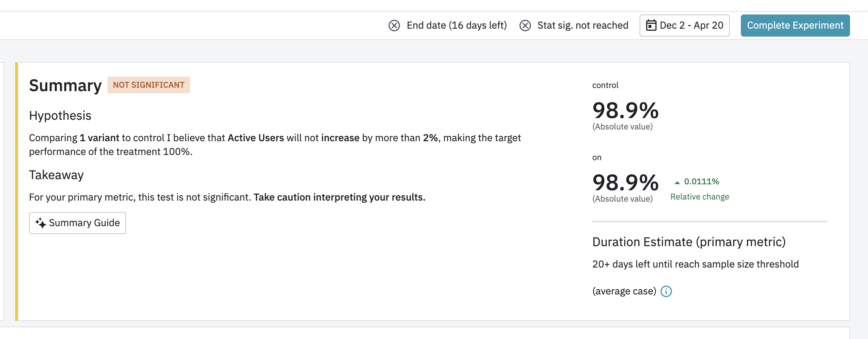The width and height of the screenshot is (868, 339).
Task: Select the End date (16 days left) status
Action: point(456,26)
